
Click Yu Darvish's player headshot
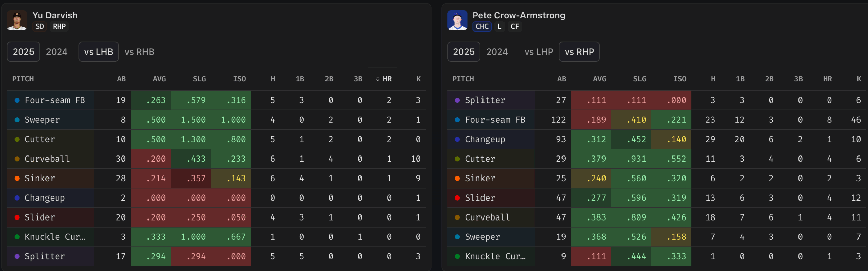click(17, 20)
